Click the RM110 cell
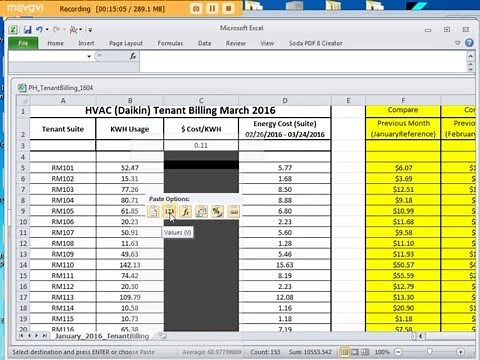The width and height of the screenshot is (480, 360). [x=63, y=265]
